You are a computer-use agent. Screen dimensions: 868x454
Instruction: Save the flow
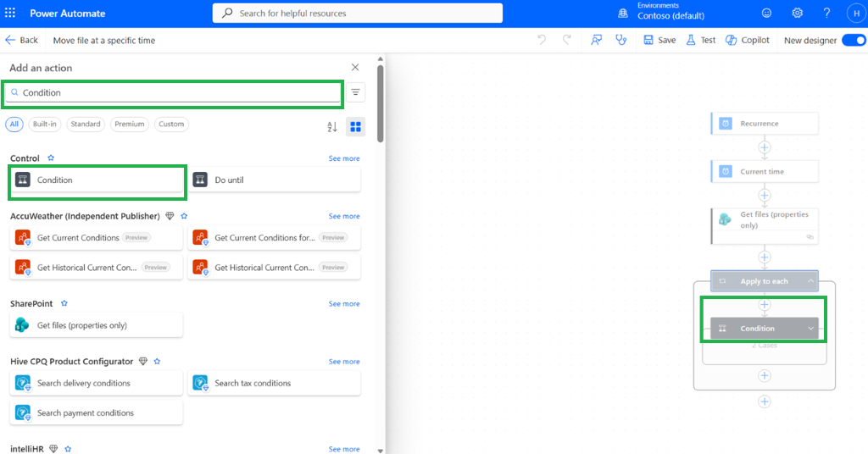pos(659,40)
